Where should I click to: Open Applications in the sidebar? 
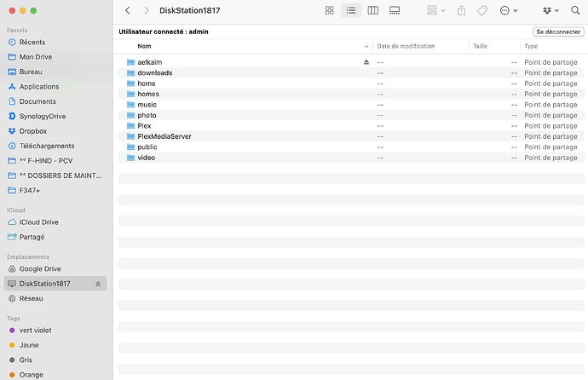coord(55,87)
